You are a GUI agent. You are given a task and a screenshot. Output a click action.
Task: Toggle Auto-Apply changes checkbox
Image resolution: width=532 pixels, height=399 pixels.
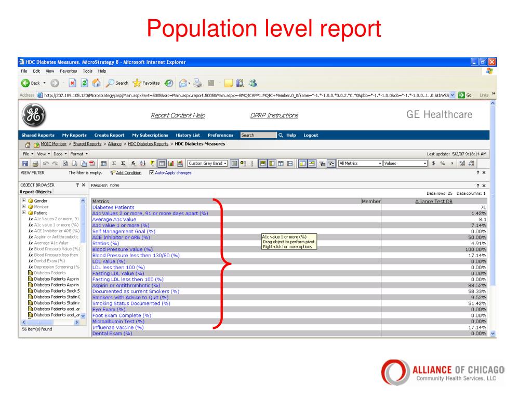coord(151,172)
